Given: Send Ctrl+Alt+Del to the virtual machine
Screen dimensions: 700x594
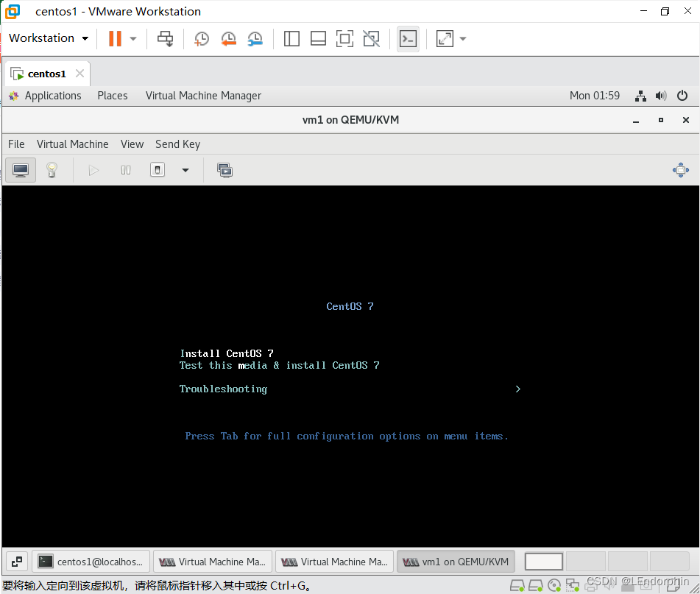Looking at the screenshot, I should (x=165, y=39).
